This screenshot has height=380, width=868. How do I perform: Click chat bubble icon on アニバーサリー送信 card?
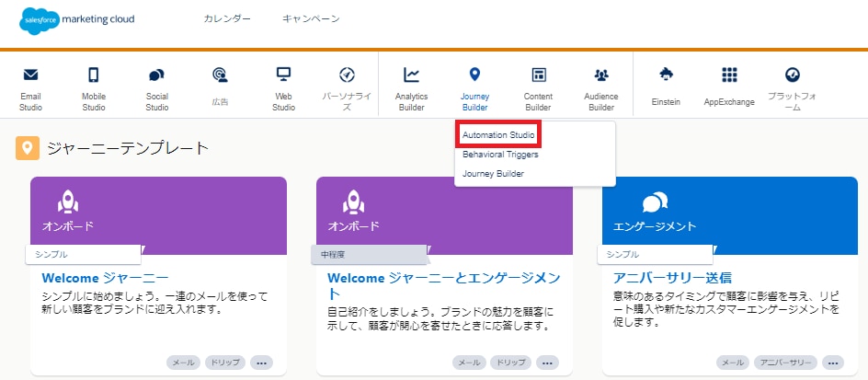click(x=656, y=202)
